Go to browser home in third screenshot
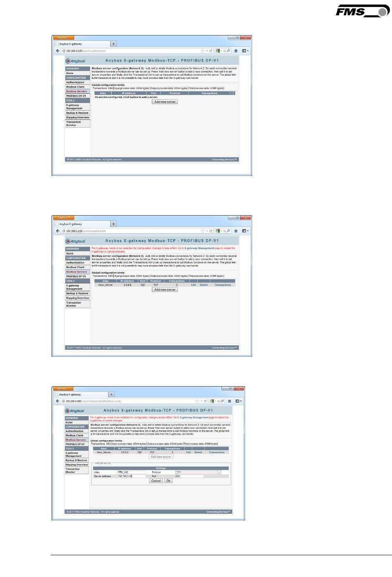This screenshot has height=577, width=392. tap(230, 401)
